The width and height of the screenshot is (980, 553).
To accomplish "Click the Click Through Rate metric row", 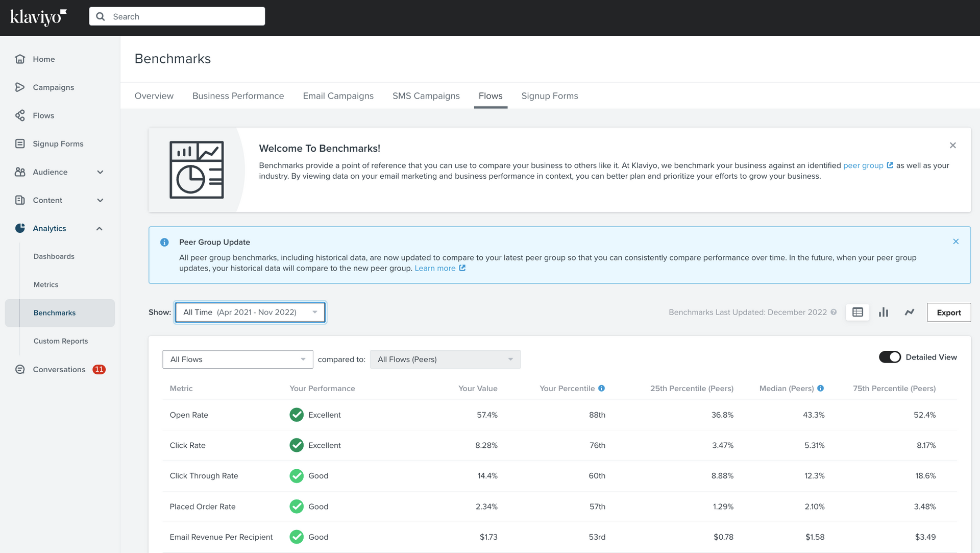I will [559, 476].
